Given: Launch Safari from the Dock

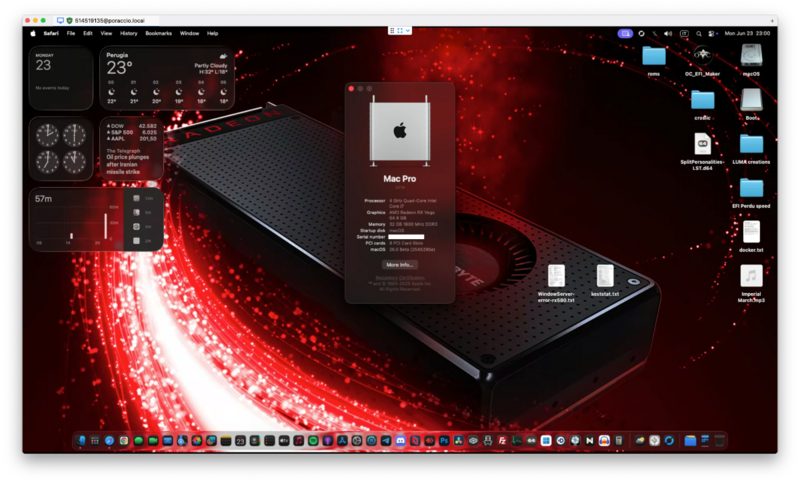Looking at the screenshot, I should click(109, 441).
